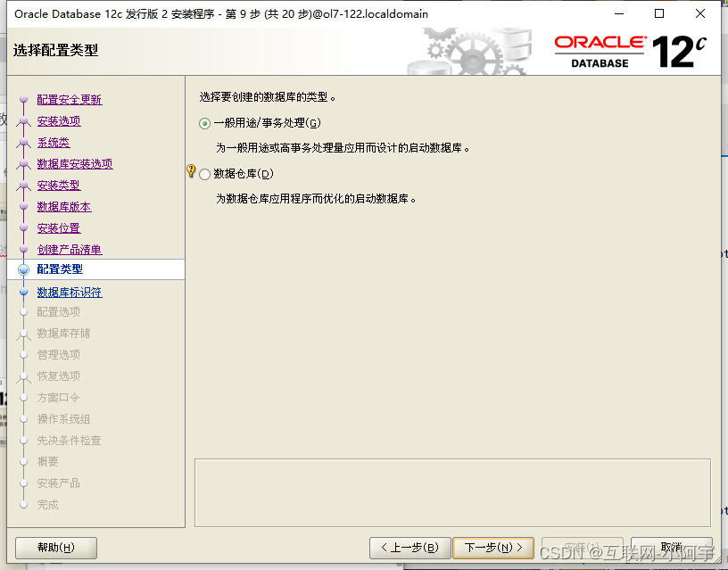This screenshot has width=728, height=570.
Task: Click the 数据库版本 step bullet icon
Action: pos(24,207)
